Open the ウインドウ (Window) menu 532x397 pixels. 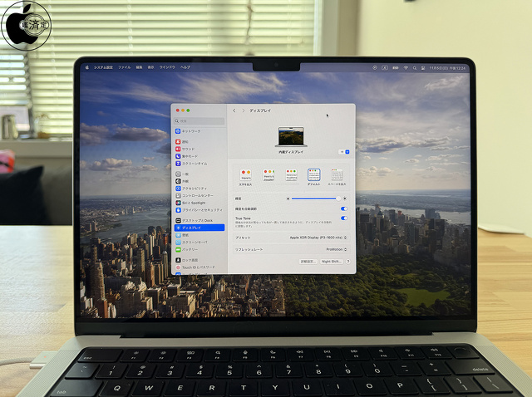pyautogui.click(x=167, y=67)
